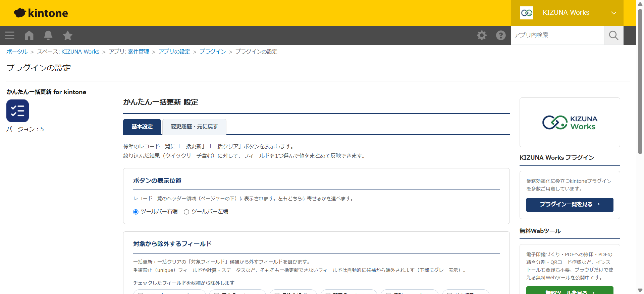Screen dimensions: 644x294
Task: Select ツールバー右端 radio option
Action: [136, 212]
